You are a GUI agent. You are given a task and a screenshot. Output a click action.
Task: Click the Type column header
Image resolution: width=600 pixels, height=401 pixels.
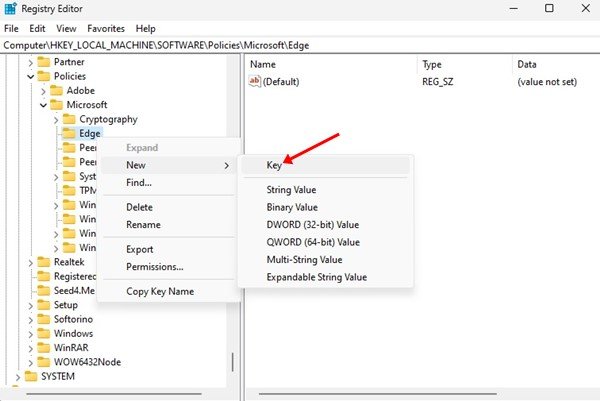pos(465,64)
